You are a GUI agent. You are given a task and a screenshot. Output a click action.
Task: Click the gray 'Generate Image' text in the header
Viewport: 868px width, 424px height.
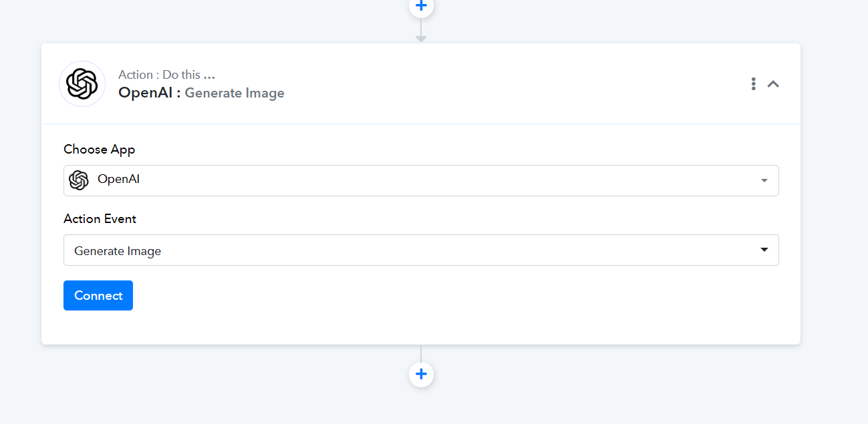point(235,93)
